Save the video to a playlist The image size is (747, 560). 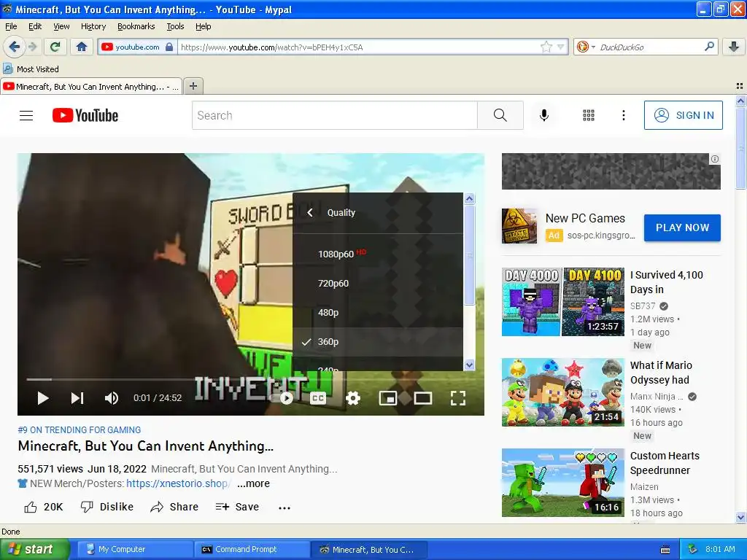point(237,507)
